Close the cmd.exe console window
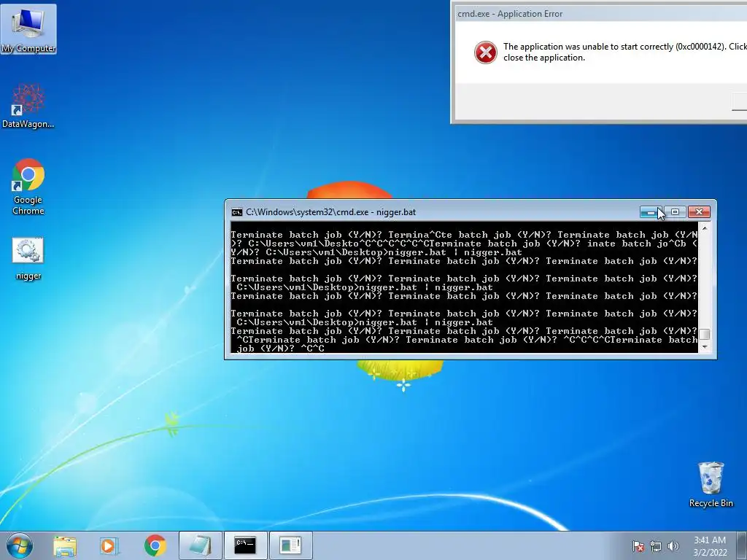This screenshot has height=560, width=747. pos(699,212)
